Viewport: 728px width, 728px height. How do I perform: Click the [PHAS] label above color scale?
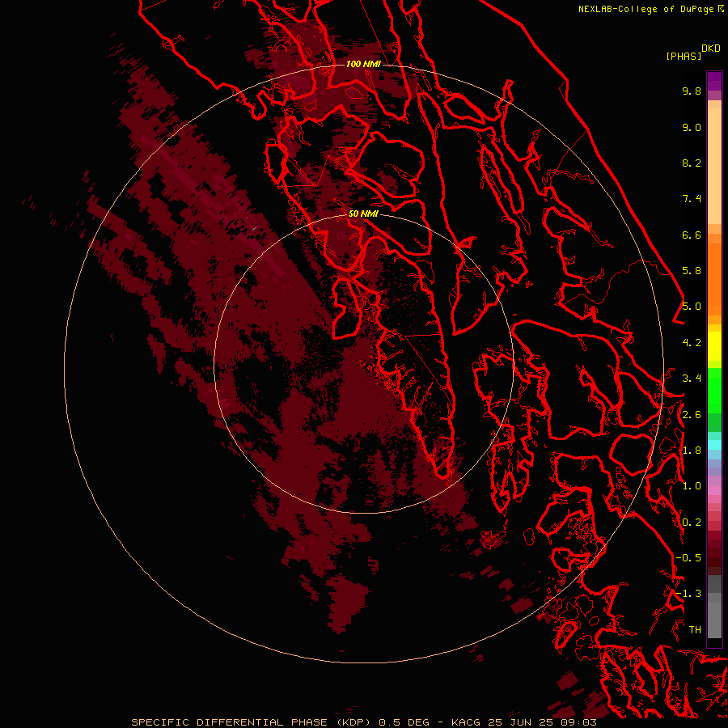click(x=684, y=57)
